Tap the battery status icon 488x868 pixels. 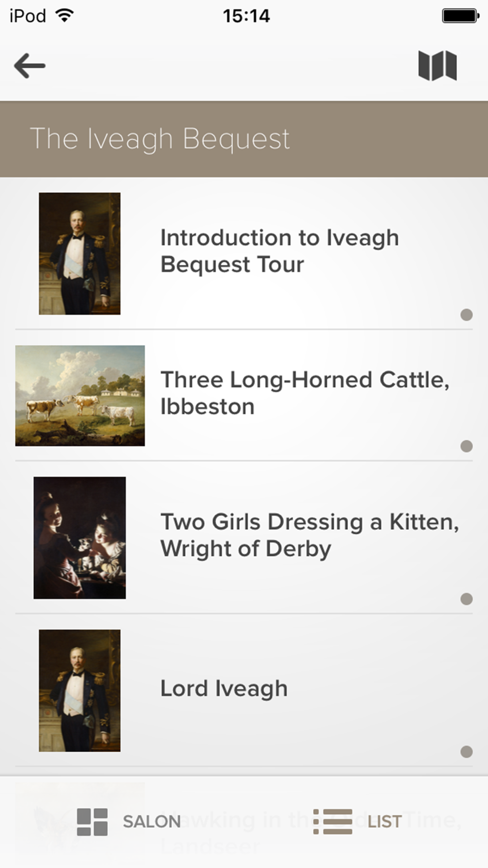click(460, 16)
